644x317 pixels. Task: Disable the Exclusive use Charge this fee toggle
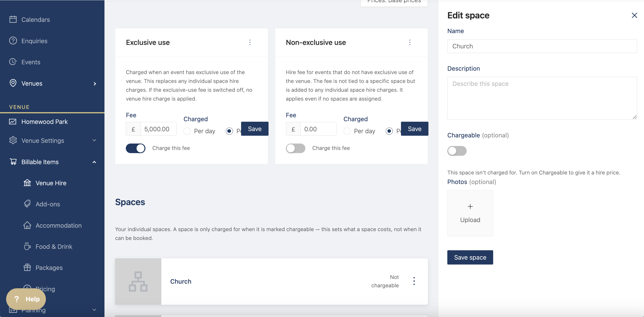[x=136, y=148]
